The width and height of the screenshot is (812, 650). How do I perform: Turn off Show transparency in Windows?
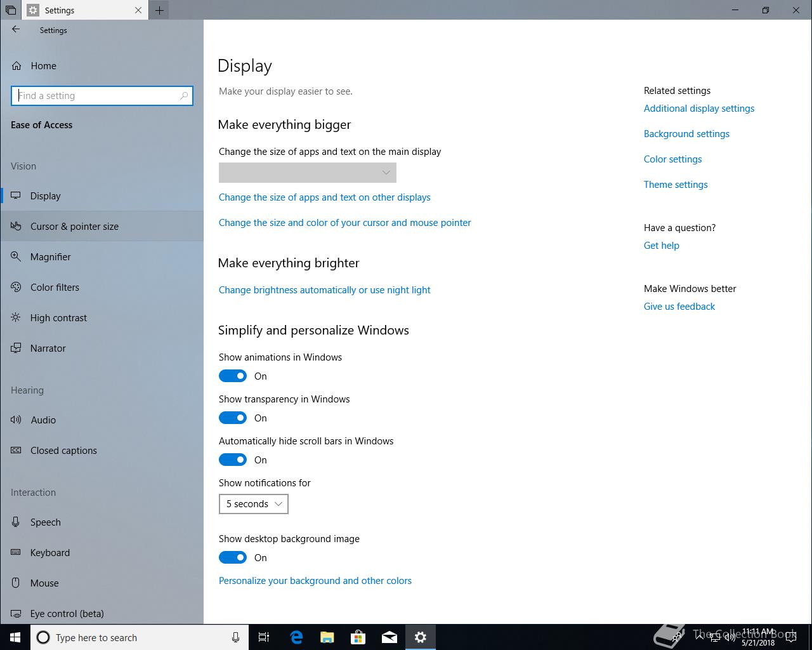[233, 418]
